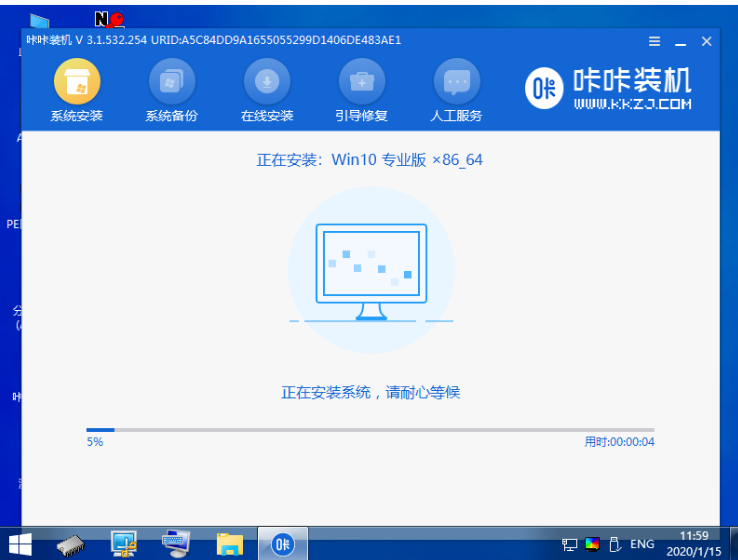The image size is (738, 560).
Task: Open the memory chip tool in taskbar
Action: tap(73, 544)
